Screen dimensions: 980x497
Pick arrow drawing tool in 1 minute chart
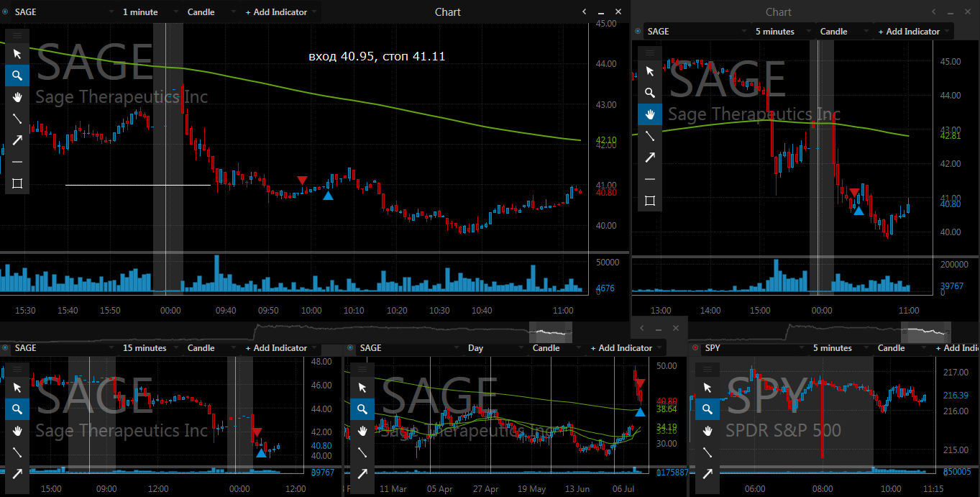(17, 140)
